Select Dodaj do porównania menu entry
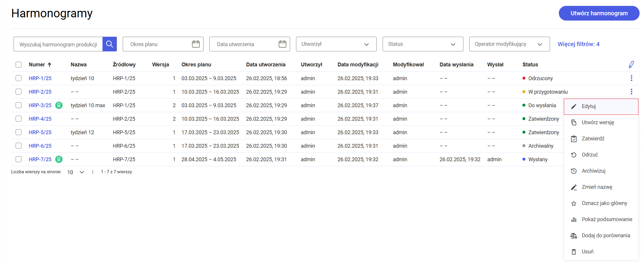The height and width of the screenshot is (264, 644). (x=601, y=236)
